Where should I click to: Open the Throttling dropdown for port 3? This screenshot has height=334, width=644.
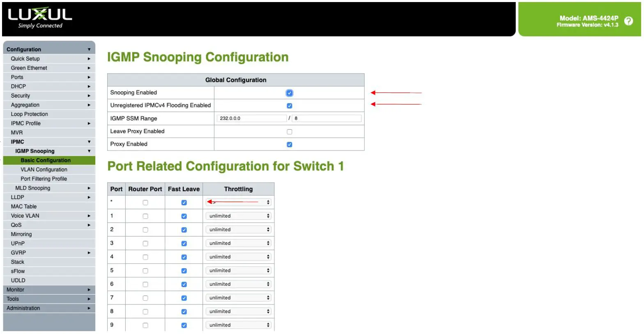[x=239, y=243]
